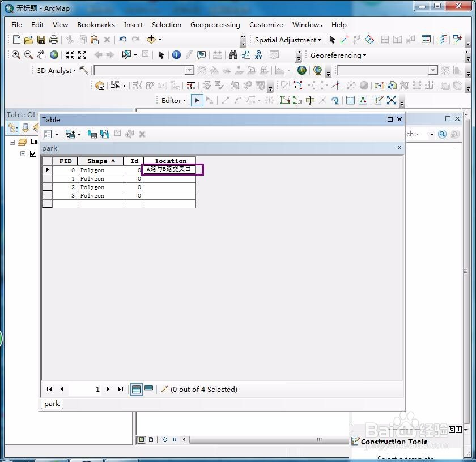Save the map with Save icon
476x462 pixels.
41,40
